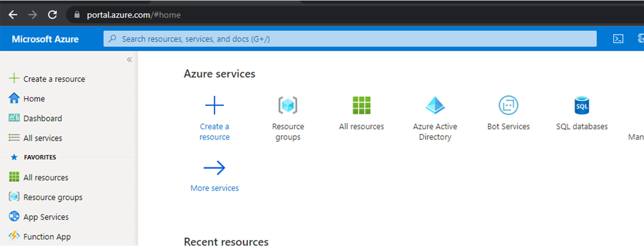The width and height of the screenshot is (644, 251).
Task: Reload the Azure portal page
Action: (52, 14)
